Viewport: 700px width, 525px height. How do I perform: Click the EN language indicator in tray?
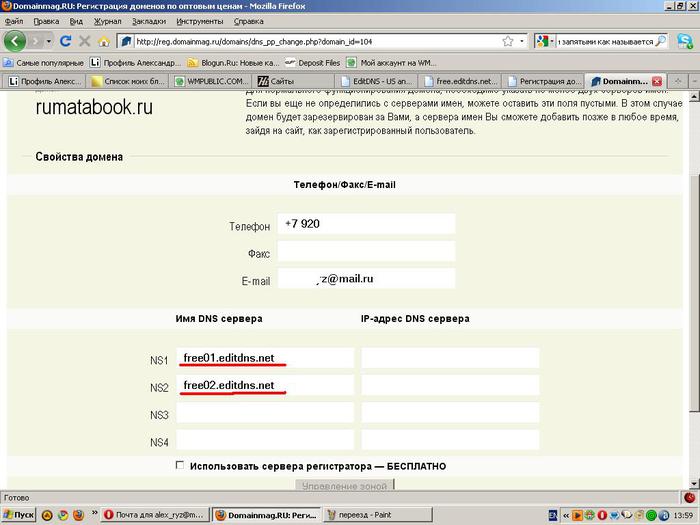pyautogui.click(x=553, y=515)
